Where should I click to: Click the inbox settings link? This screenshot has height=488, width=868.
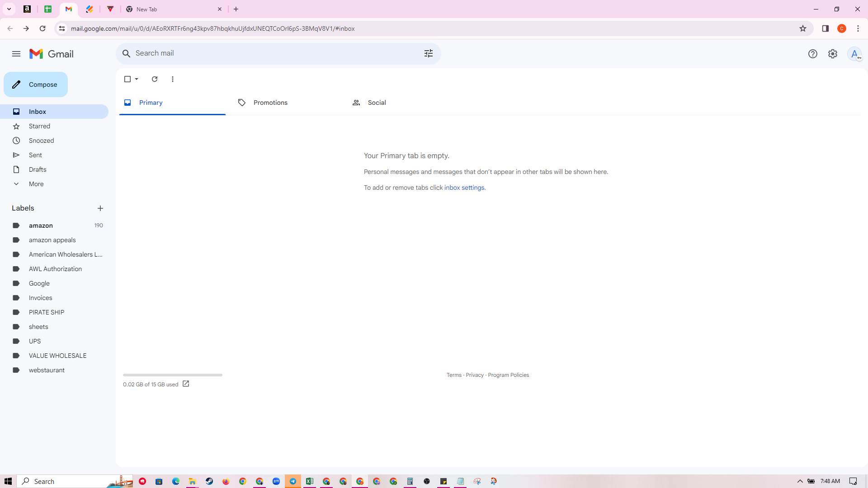pyautogui.click(x=464, y=188)
